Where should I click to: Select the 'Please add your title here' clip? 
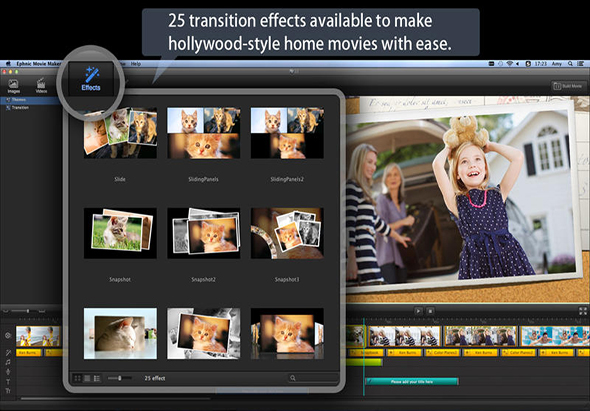[412, 382]
